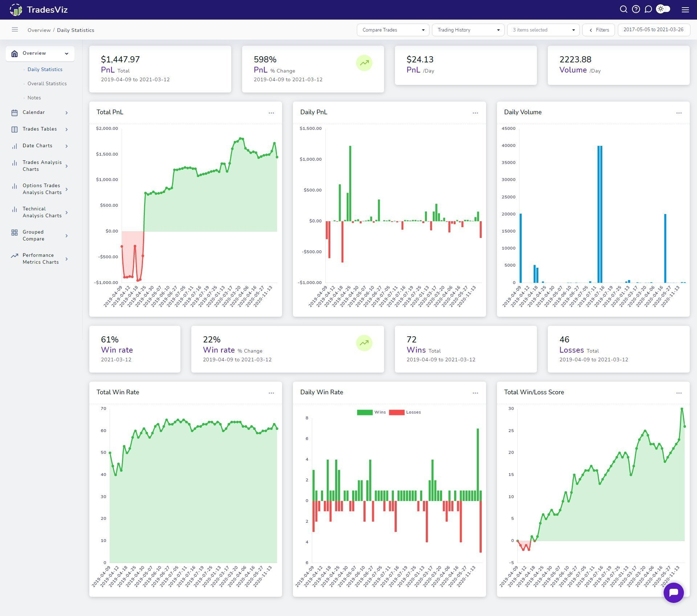Collapse sidebar with breadcrumb hamburger icon
This screenshot has height=616, width=697.
point(15,30)
